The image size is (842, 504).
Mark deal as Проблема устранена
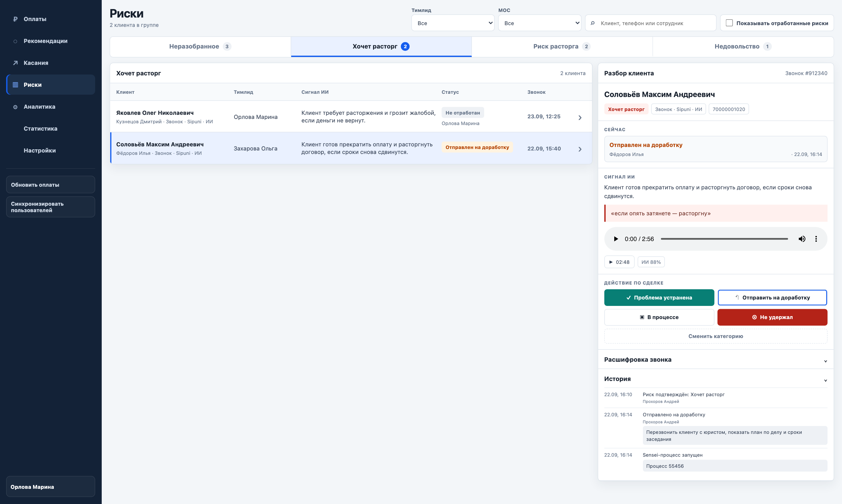[659, 297]
